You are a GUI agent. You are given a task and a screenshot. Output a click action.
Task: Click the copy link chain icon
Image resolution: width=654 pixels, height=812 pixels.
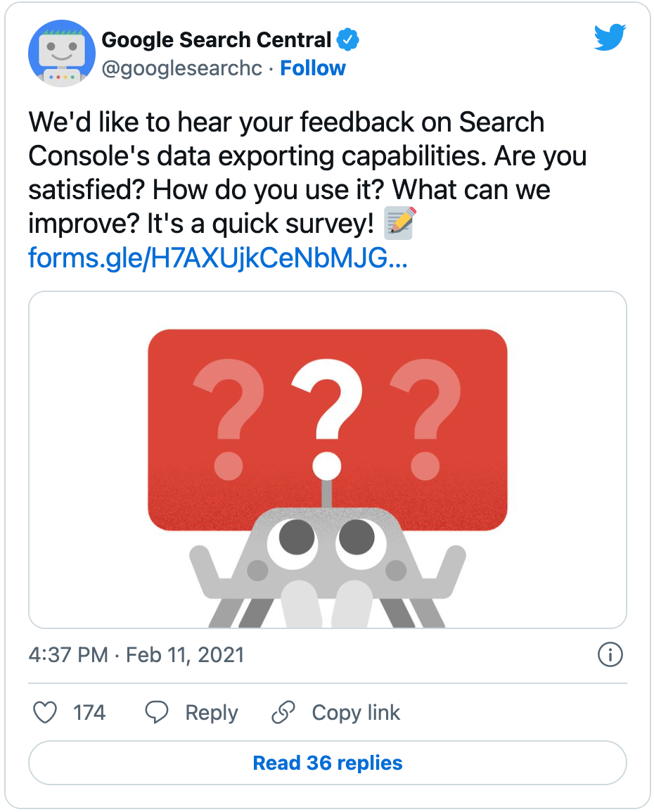pyautogui.click(x=283, y=712)
